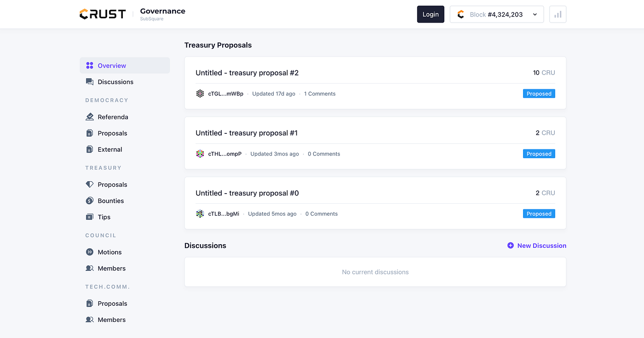Open Members under Tech.Comm.

pyautogui.click(x=111, y=319)
